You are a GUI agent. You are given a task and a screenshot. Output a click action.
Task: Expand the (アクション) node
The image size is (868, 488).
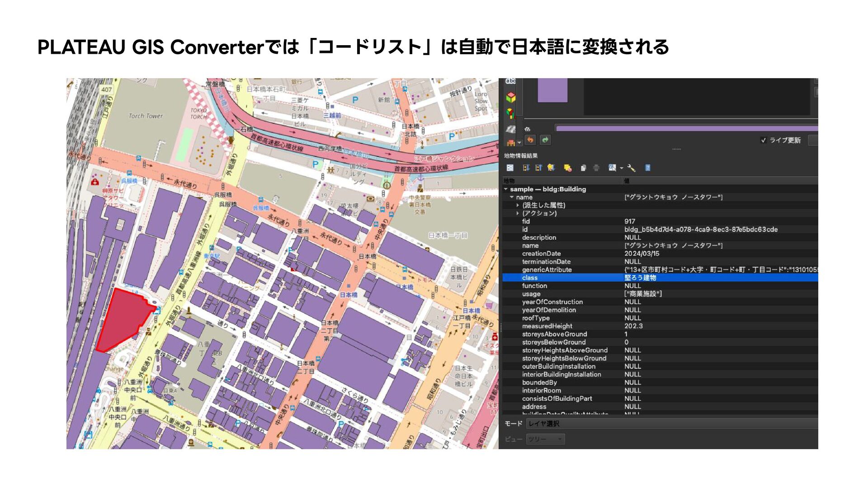click(x=518, y=213)
